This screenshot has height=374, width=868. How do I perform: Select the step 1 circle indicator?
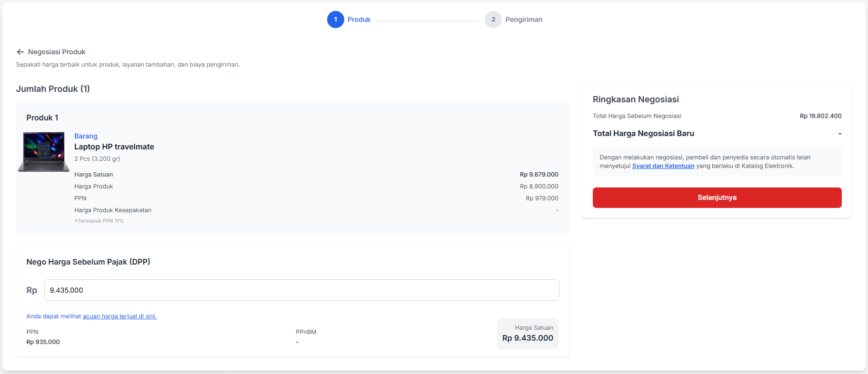point(335,20)
